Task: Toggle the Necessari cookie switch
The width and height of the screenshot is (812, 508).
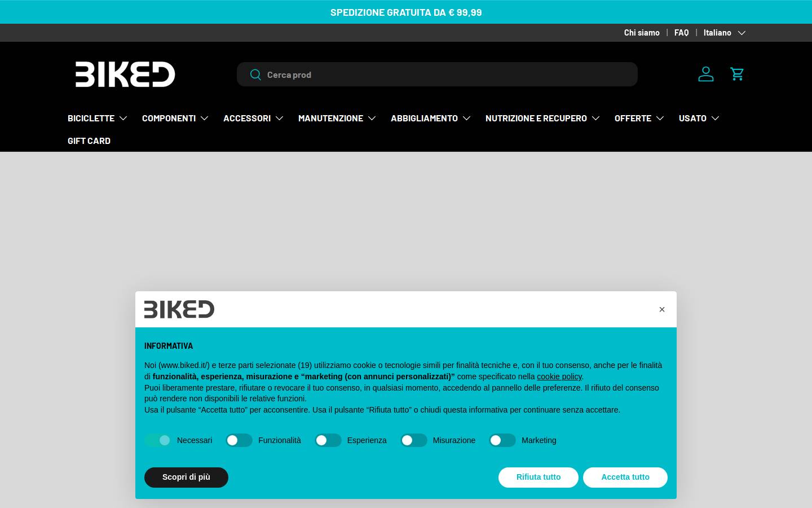Action: coord(158,440)
